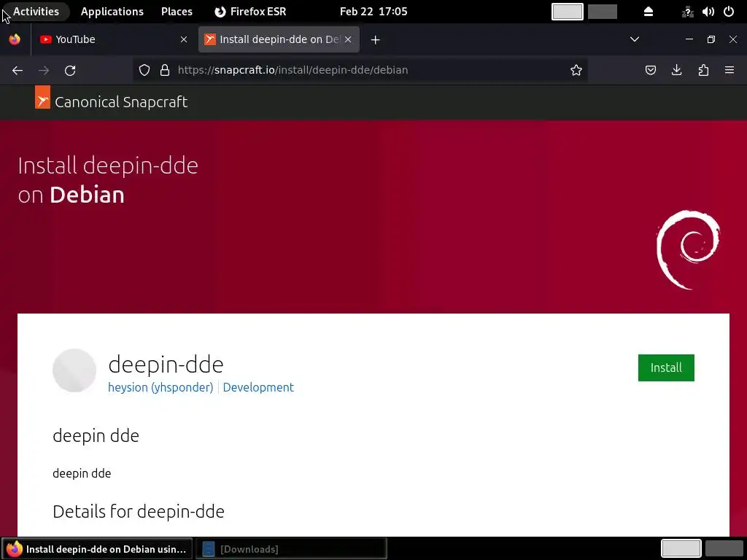Click the 'Details for deepin-dde' heading

point(139,511)
